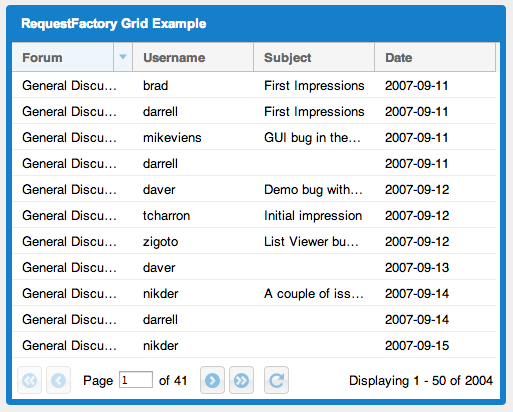The height and width of the screenshot is (412, 513).
Task: Sort by the Date column header
Action: pyautogui.click(x=435, y=57)
